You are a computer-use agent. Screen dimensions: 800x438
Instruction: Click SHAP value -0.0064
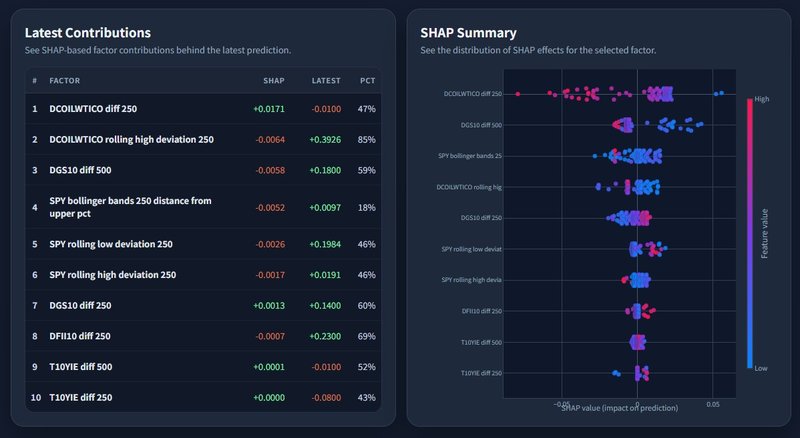pyautogui.click(x=270, y=139)
